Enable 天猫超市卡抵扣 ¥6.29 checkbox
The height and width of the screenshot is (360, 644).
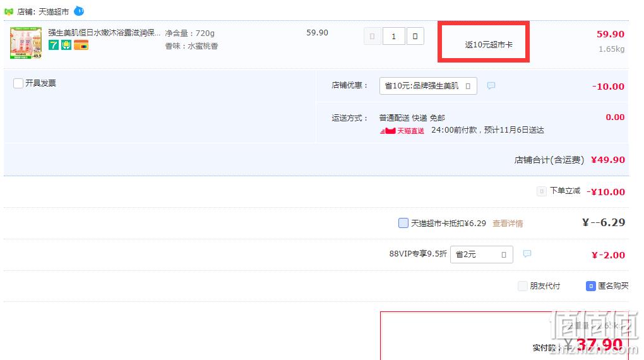coord(403,223)
